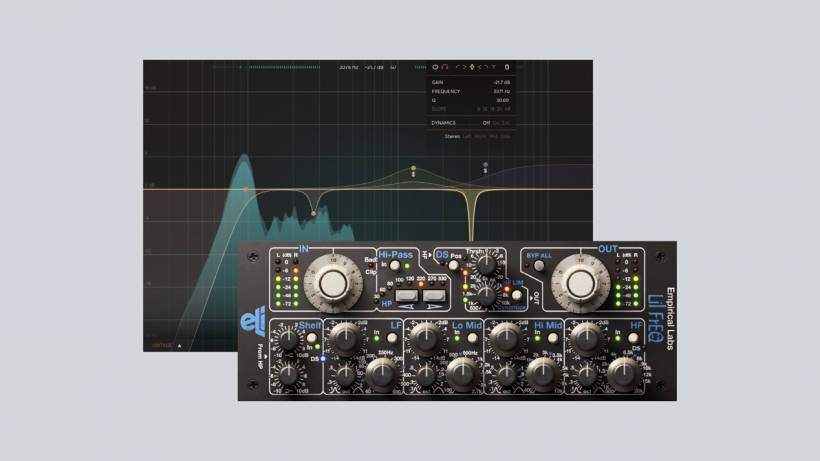Select Mid channel mode

click(494, 136)
